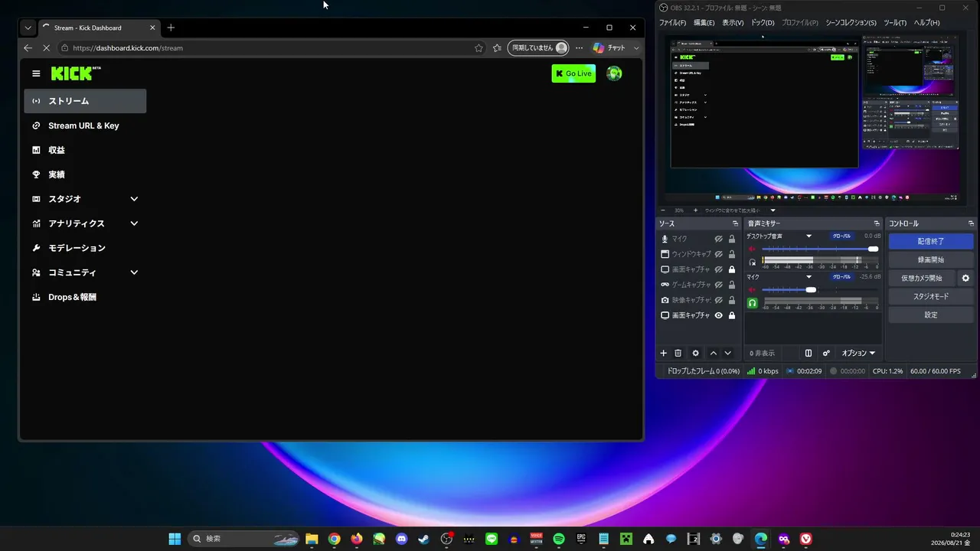
Task: Stop loading the Kick dashboard page
Action: (x=46, y=47)
